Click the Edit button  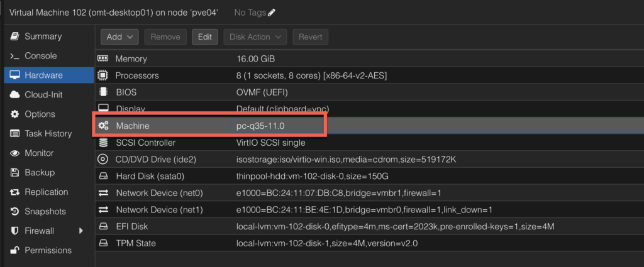coord(205,37)
